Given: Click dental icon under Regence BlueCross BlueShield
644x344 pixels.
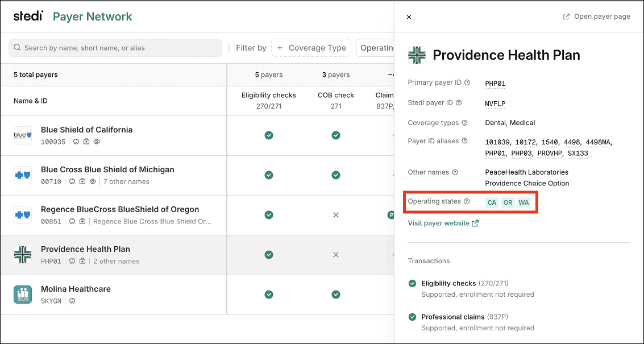Looking at the screenshot, I should tap(72, 221).
